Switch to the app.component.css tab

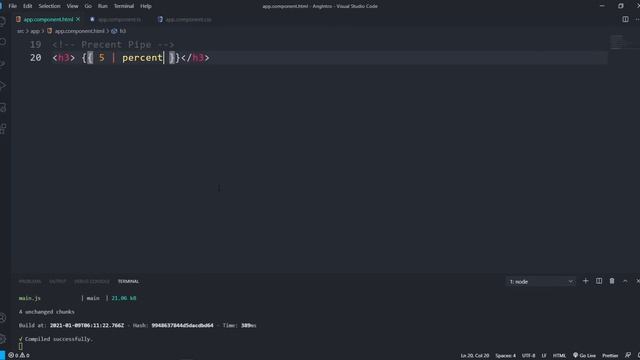[x=188, y=19]
